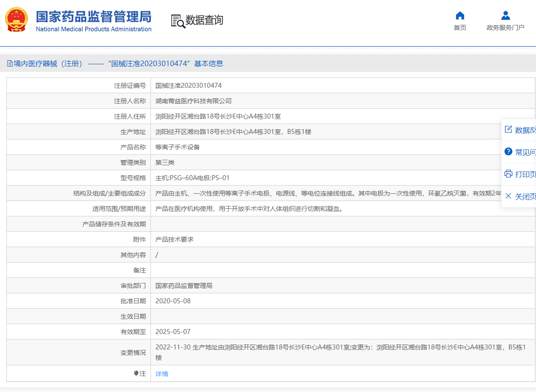Click the 管理类别 row label
The height and width of the screenshot is (392, 536).
[133, 163]
